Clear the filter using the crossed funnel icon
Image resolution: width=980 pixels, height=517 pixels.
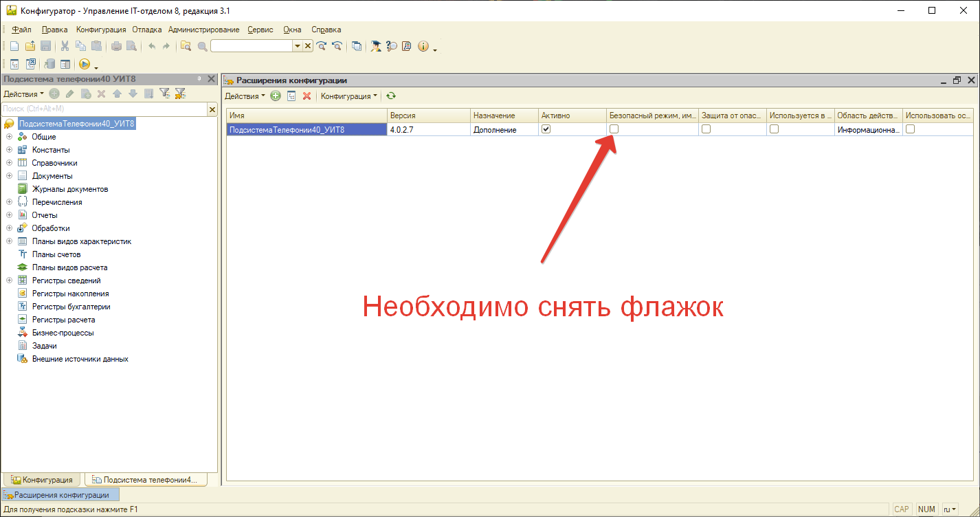tap(181, 94)
